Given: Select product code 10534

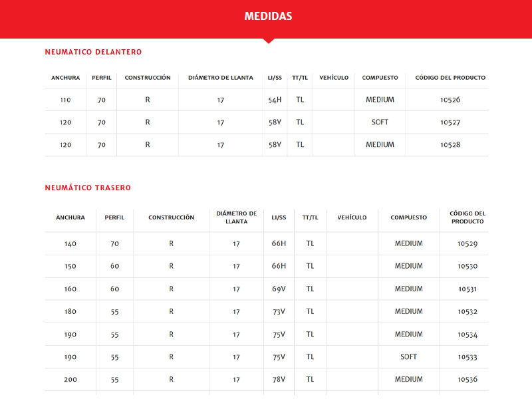Looking at the screenshot, I should (467, 334).
